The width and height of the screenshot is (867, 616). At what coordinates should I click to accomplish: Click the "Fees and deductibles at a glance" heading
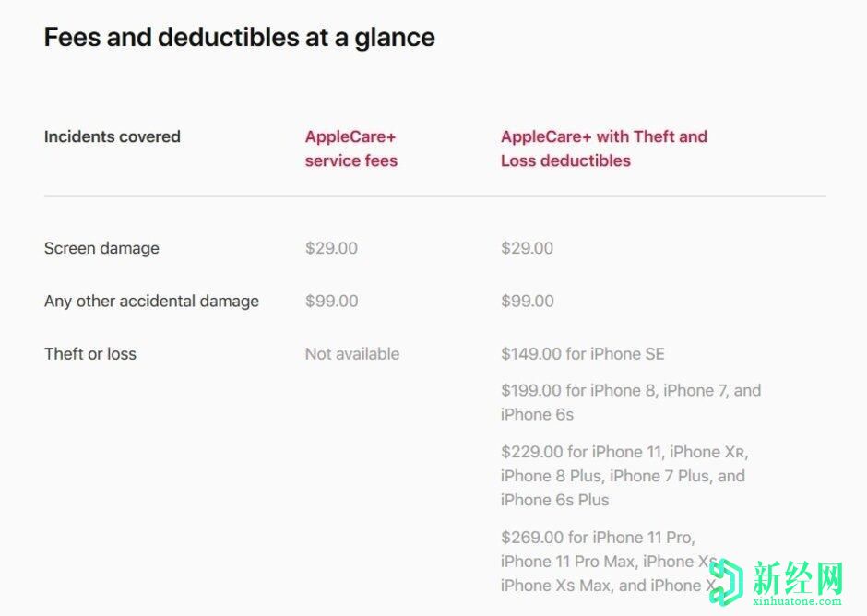pyautogui.click(x=239, y=37)
